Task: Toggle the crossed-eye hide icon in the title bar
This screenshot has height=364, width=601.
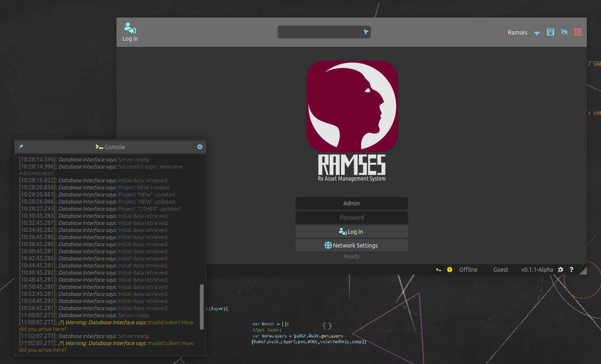Action: (x=564, y=32)
